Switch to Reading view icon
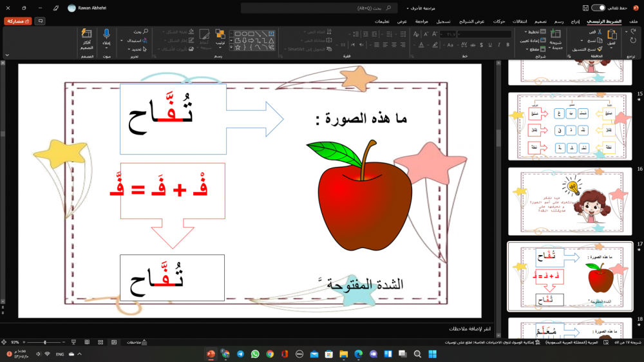The width and height of the screenshot is (644, 362). 87,342
